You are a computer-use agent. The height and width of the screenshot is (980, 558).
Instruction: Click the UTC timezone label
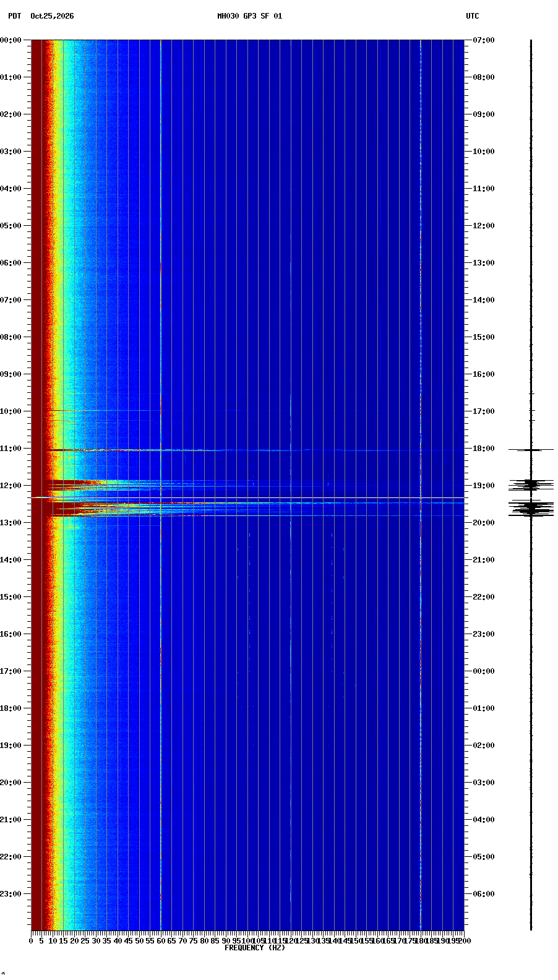tap(473, 16)
